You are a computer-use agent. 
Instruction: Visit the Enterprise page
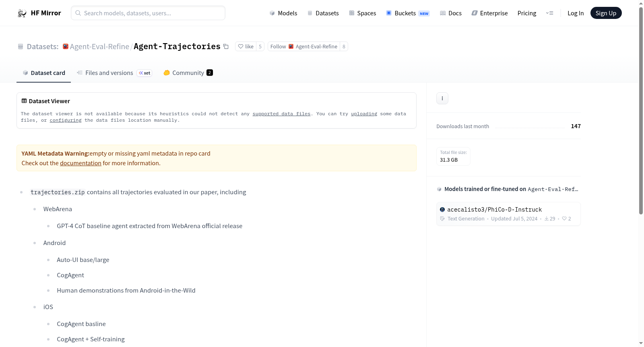490,13
